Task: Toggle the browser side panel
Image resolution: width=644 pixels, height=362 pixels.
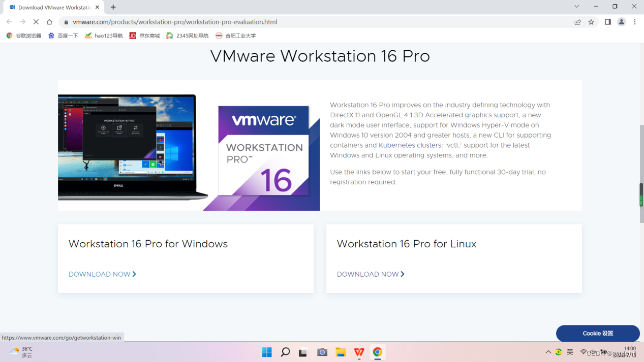Action: click(607, 22)
